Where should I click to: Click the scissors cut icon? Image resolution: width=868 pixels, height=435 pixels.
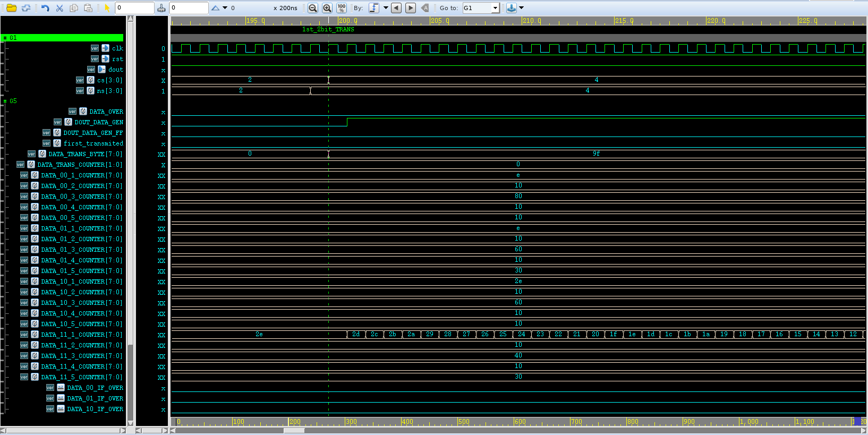pos(59,7)
